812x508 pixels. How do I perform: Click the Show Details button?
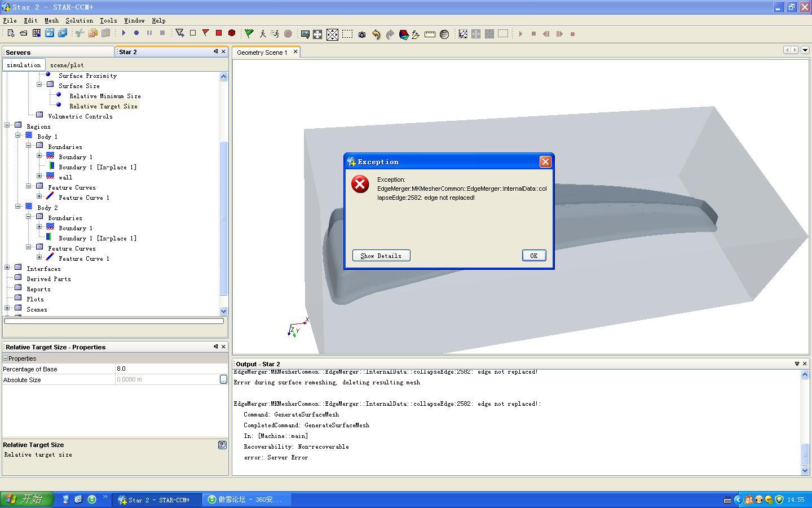(x=381, y=256)
